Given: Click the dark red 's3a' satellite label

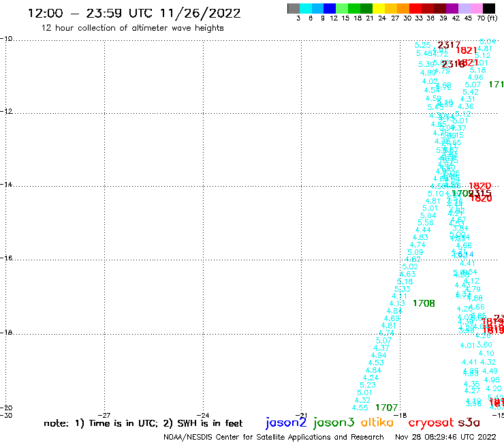Looking at the screenshot, I should [469, 423].
